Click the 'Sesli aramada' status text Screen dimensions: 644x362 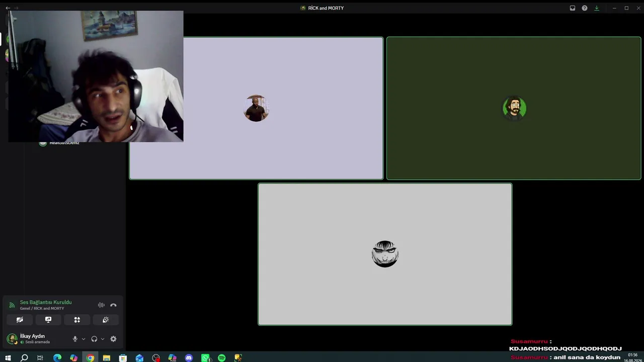38,342
